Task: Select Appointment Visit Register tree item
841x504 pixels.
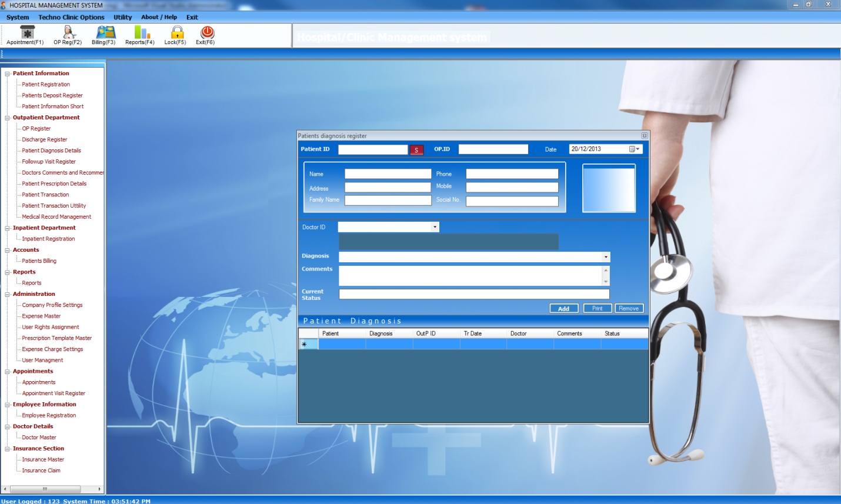Action: 54,393
